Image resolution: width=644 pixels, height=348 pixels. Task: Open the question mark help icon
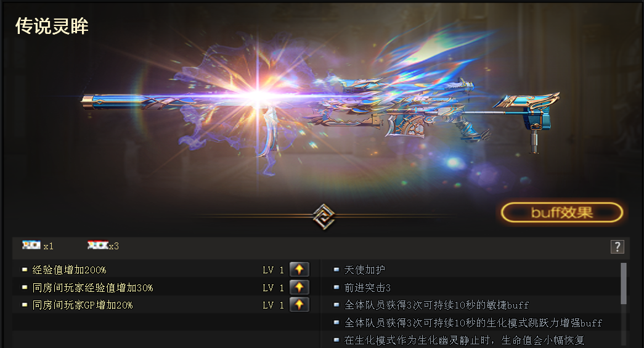tap(617, 246)
